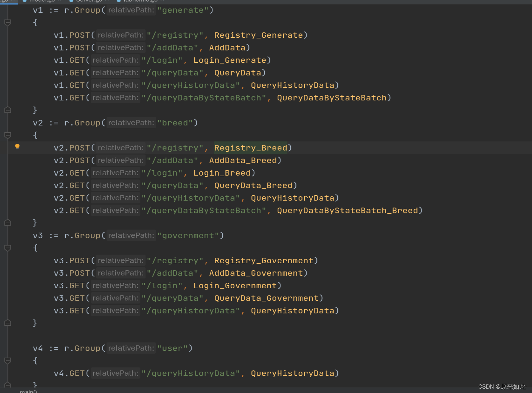Click the AddData_Government handler name
This screenshot has width=532, height=393.
tap(256, 273)
